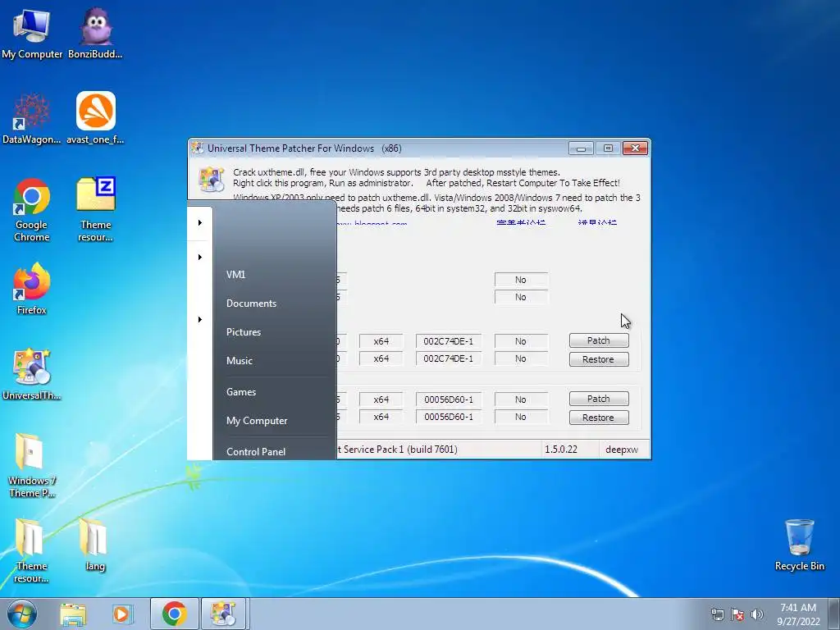Open the Recycle Bin
Image resolution: width=840 pixels, height=630 pixels.
(799, 546)
